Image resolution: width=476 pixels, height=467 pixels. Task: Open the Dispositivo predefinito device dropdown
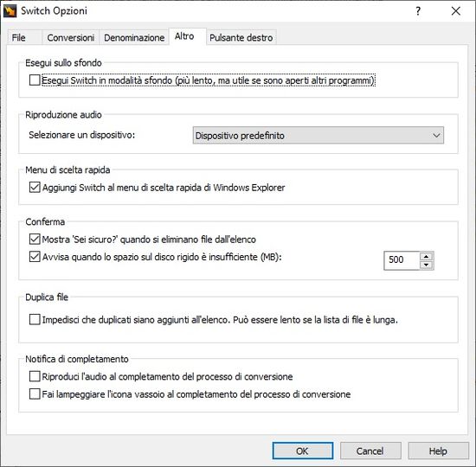pos(318,135)
